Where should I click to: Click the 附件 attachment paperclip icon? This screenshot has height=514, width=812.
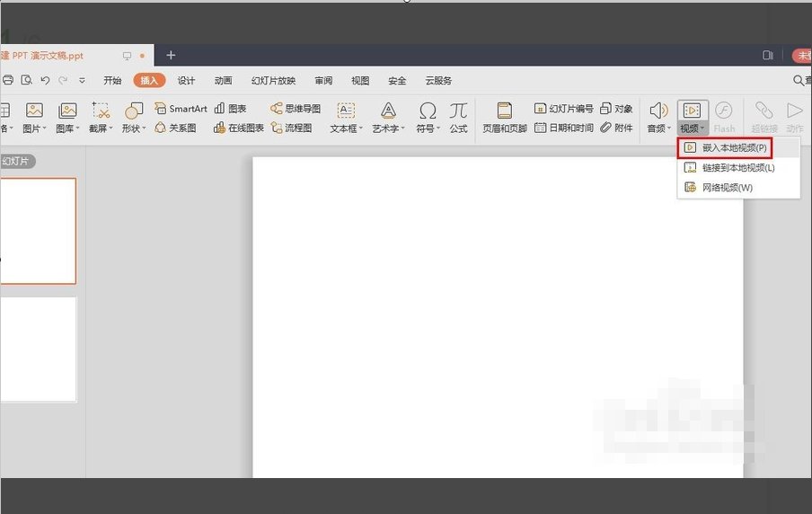(616, 128)
